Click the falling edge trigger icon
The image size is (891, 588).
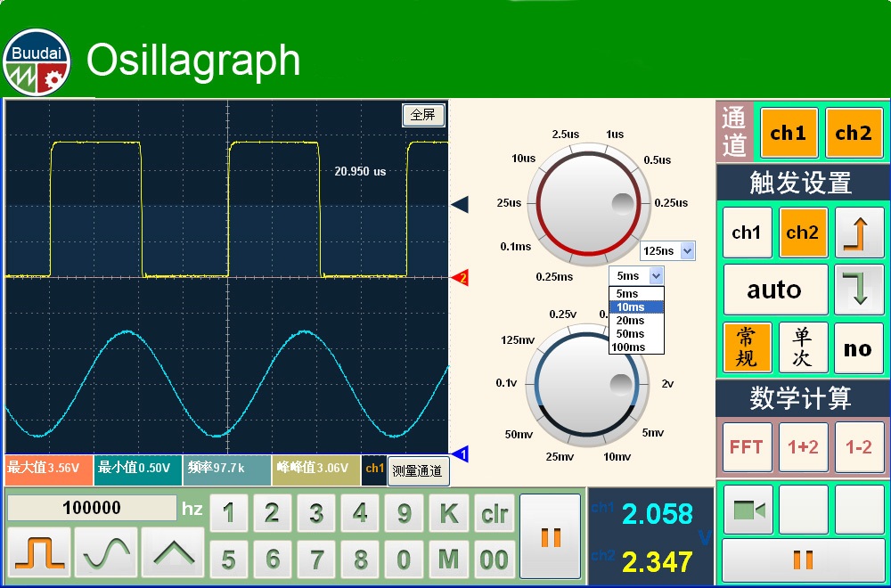[859, 290]
